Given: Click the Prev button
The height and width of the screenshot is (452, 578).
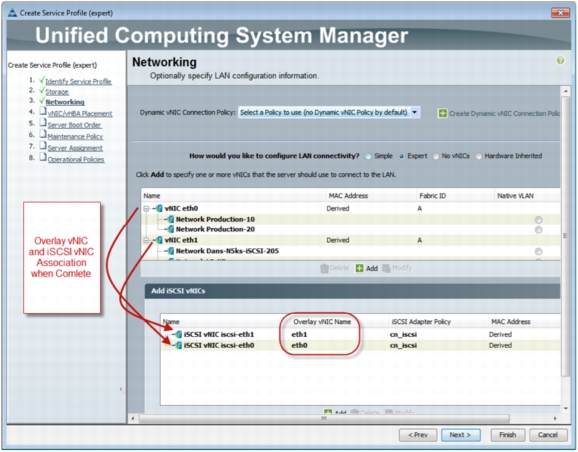Looking at the screenshot, I should [x=418, y=435].
